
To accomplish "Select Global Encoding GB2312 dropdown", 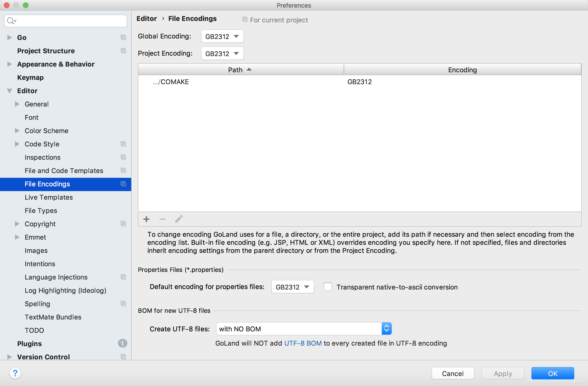I will coord(222,37).
